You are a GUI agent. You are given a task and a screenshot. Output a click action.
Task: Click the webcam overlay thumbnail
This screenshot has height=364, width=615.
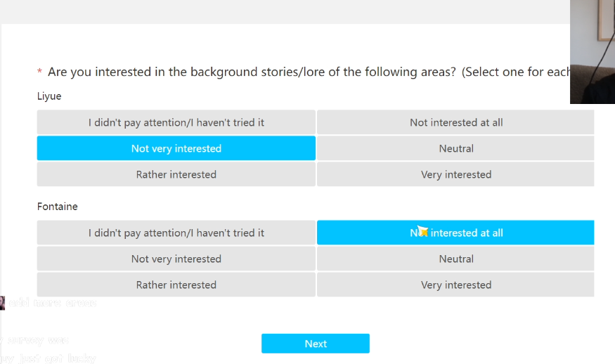[x=593, y=52]
